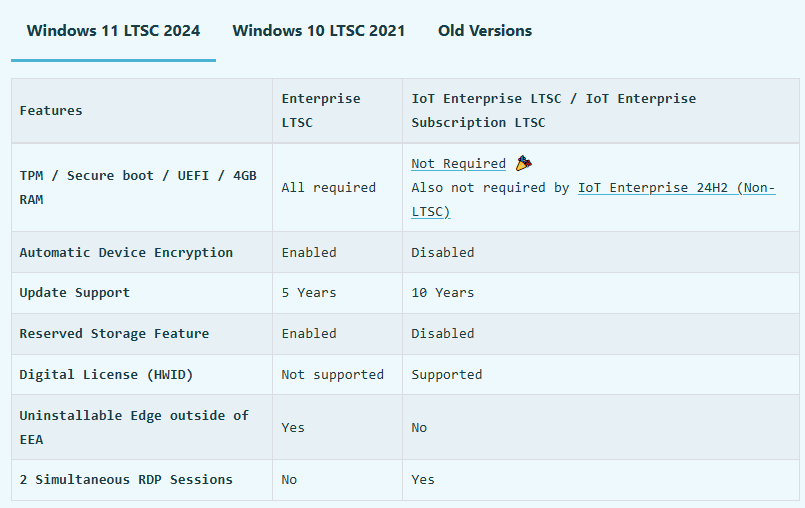Follow the IoT Enterprise 24H2 (Non-LTSC) link
805x508 pixels.
[676, 188]
